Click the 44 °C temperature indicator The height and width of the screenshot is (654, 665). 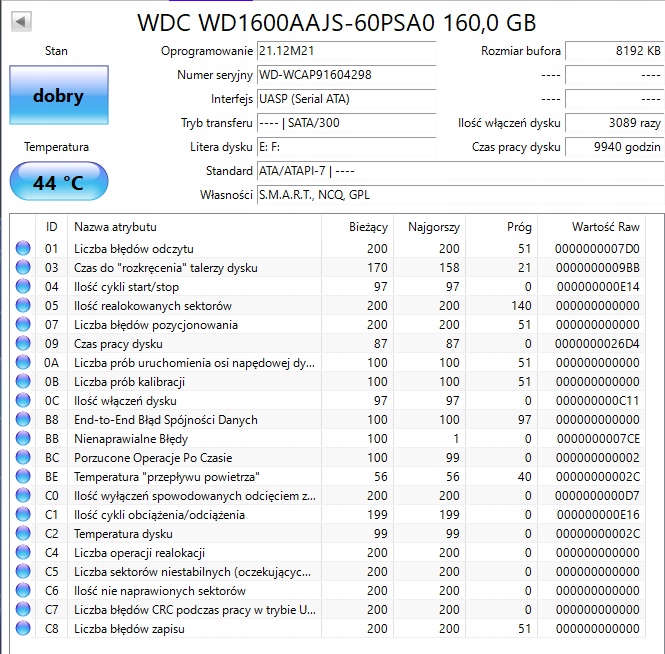(58, 183)
